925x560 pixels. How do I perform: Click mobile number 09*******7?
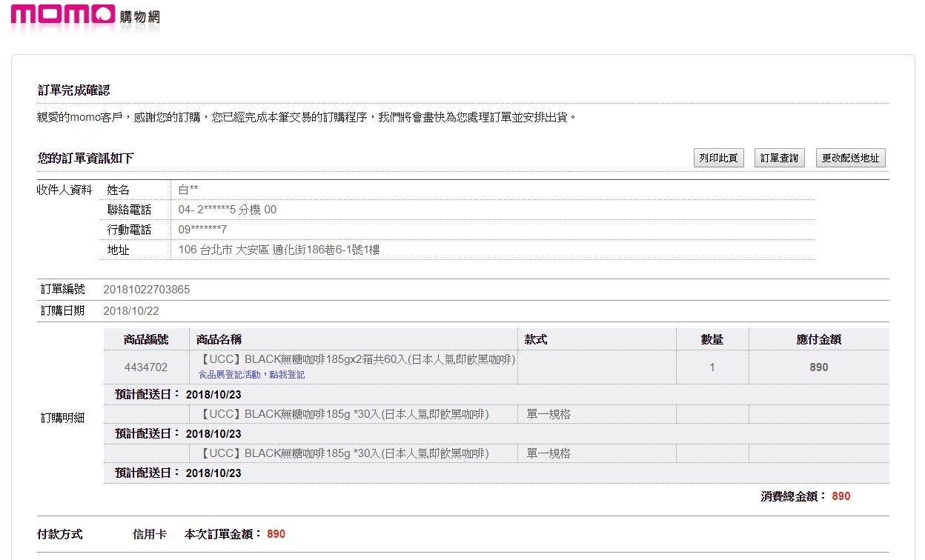(x=202, y=230)
